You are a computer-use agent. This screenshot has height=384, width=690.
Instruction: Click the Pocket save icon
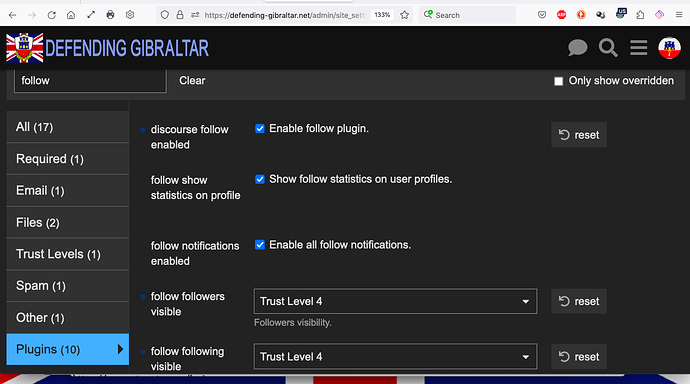542,15
